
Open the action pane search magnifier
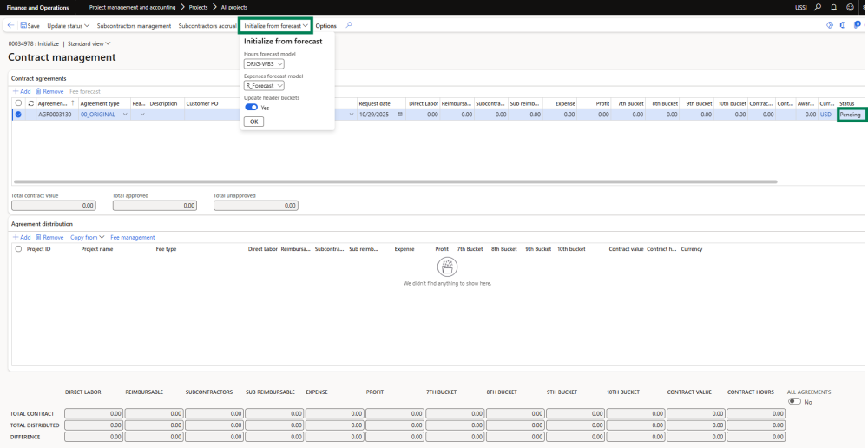349,25
